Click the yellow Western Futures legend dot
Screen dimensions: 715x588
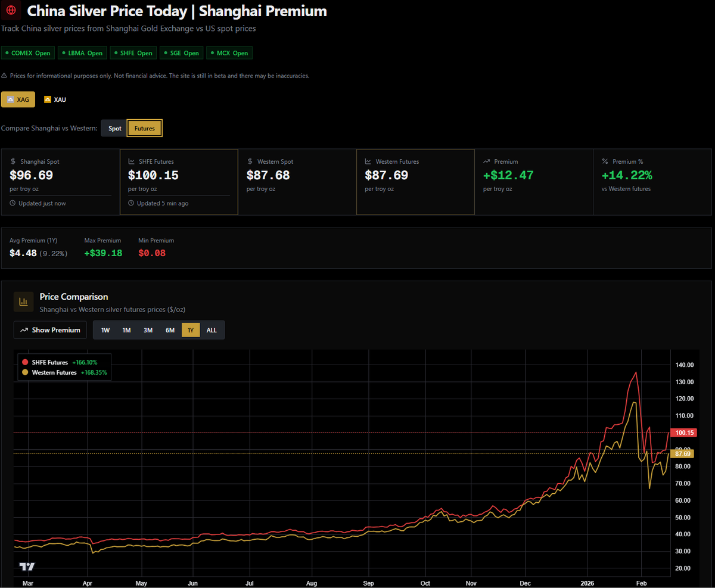coord(25,372)
